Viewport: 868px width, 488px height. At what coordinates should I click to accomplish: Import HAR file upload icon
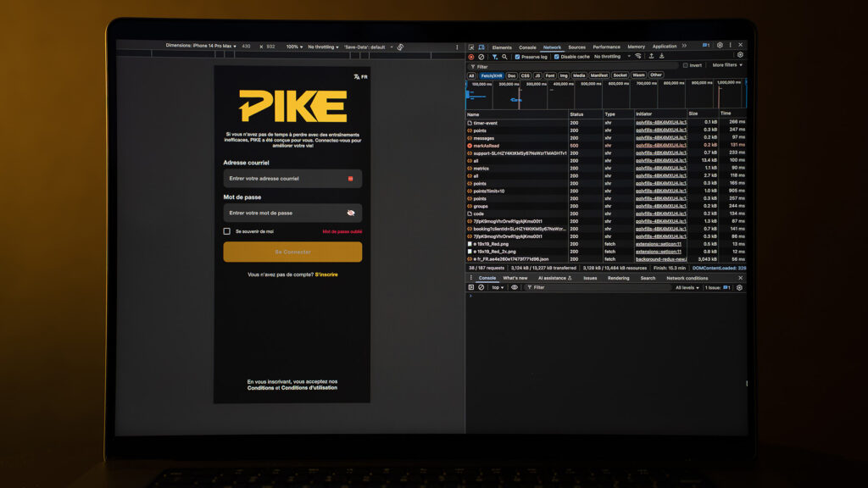click(652, 57)
